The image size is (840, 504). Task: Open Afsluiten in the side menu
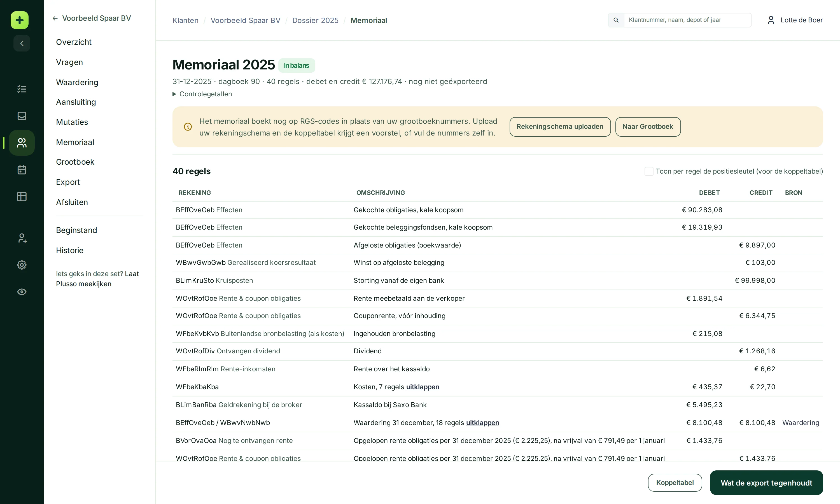click(72, 202)
